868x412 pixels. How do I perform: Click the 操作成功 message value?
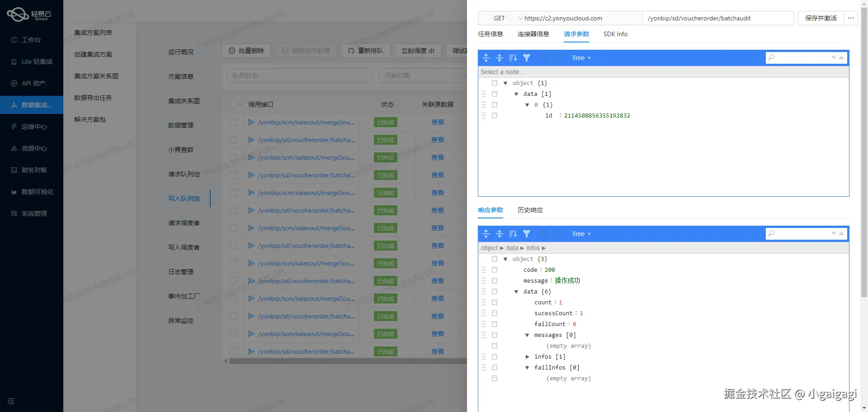(x=567, y=281)
